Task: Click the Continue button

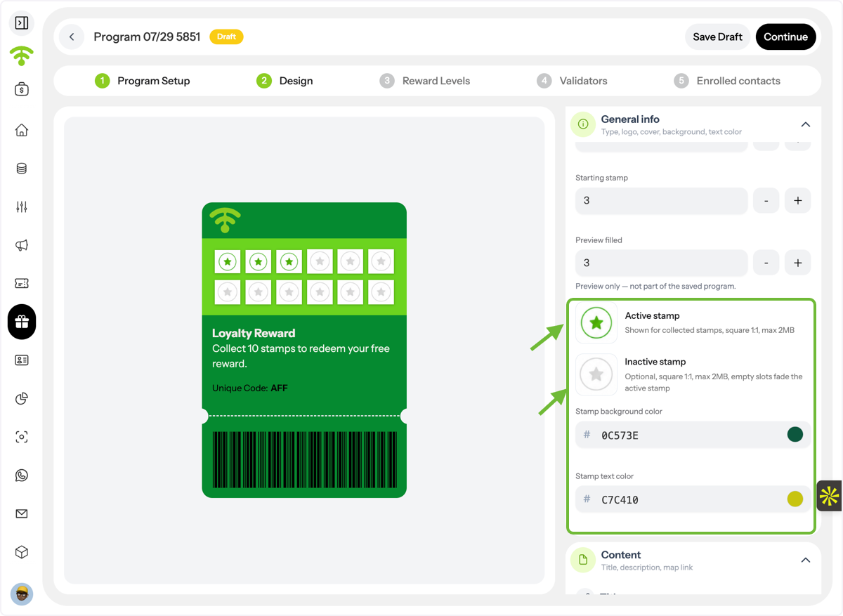Action: pyautogui.click(x=785, y=37)
